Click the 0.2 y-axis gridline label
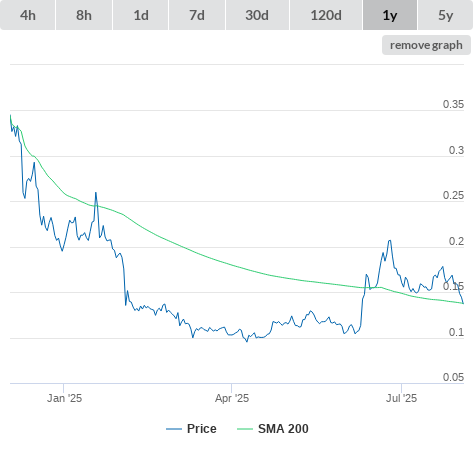474x455 pixels. tap(456, 241)
